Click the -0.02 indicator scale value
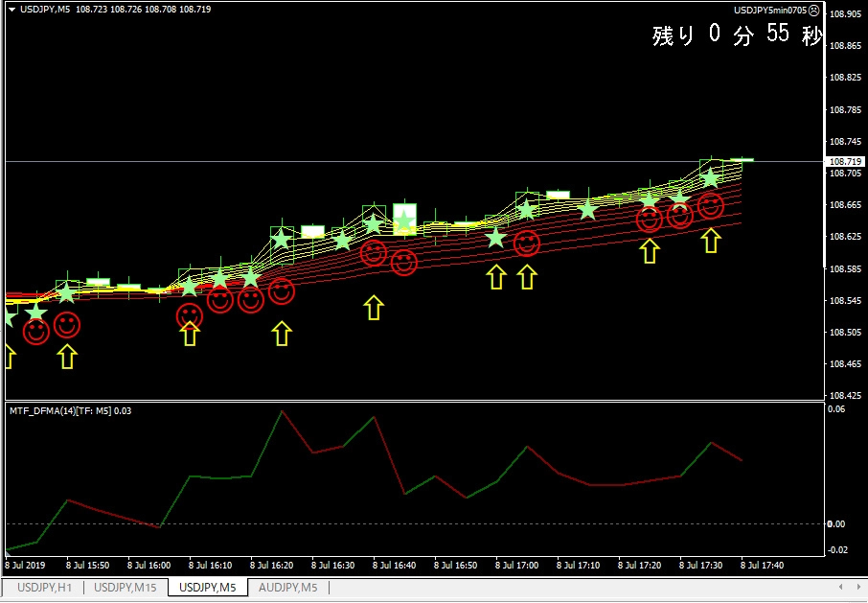This screenshot has width=868, height=603. coord(835,550)
